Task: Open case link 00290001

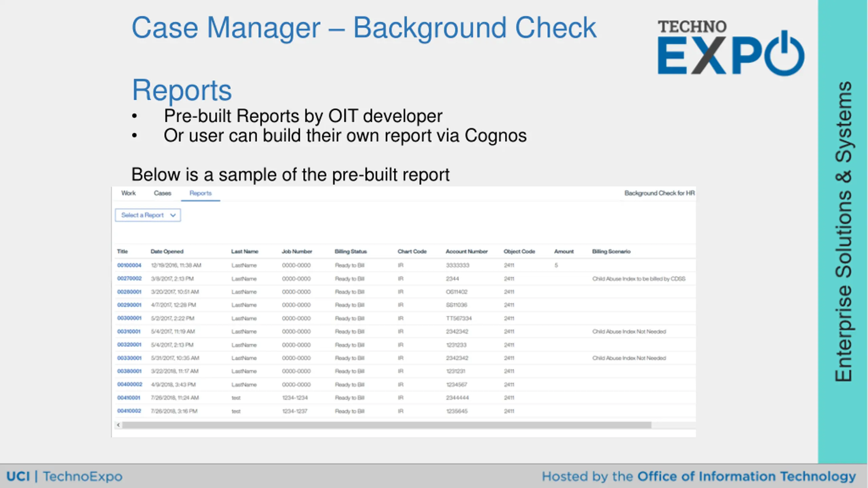Action: coord(129,305)
